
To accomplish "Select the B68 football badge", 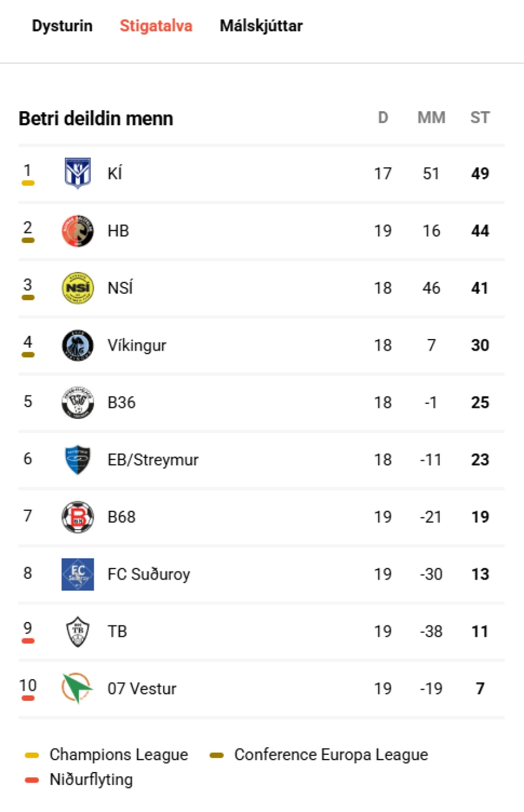I will [x=78, y=517].
